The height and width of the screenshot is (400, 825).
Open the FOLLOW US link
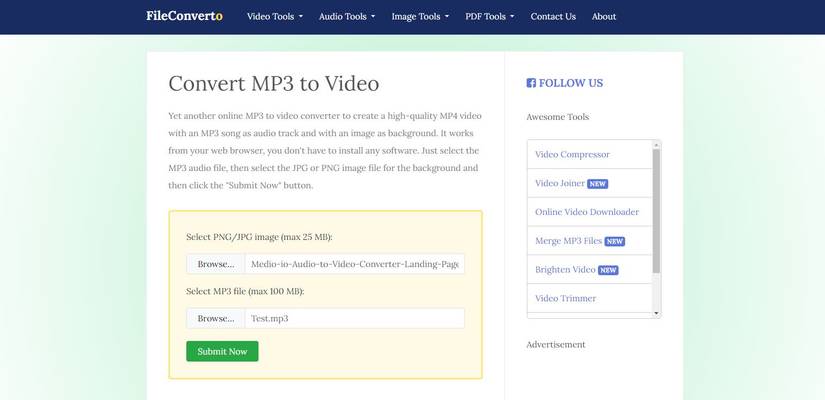tap(571, 83)
